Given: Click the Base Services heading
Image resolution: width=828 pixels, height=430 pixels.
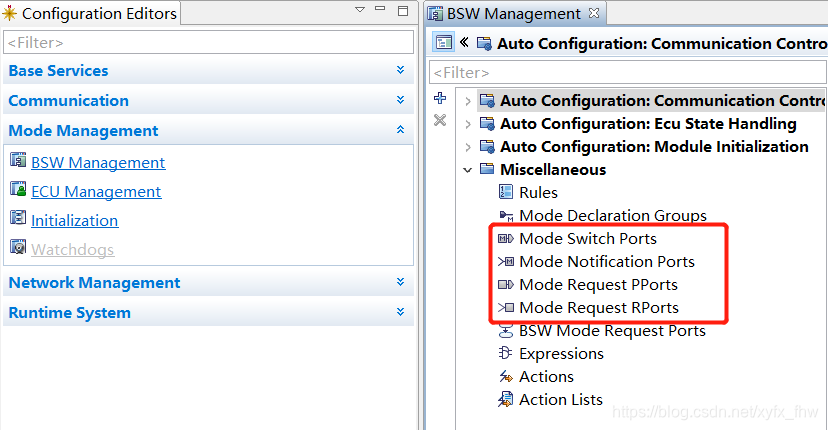Looking at the screenshot, I should 59,71.
